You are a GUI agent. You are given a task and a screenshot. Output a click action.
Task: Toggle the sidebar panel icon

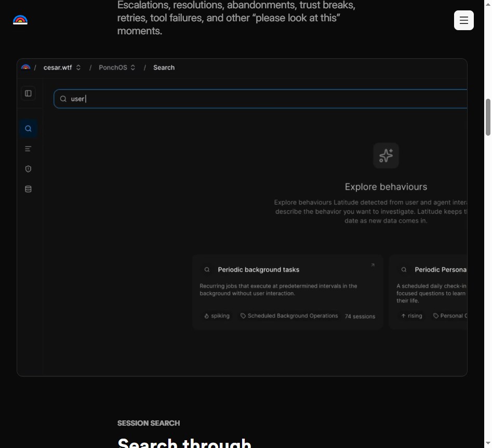click(x=28, y=93)
